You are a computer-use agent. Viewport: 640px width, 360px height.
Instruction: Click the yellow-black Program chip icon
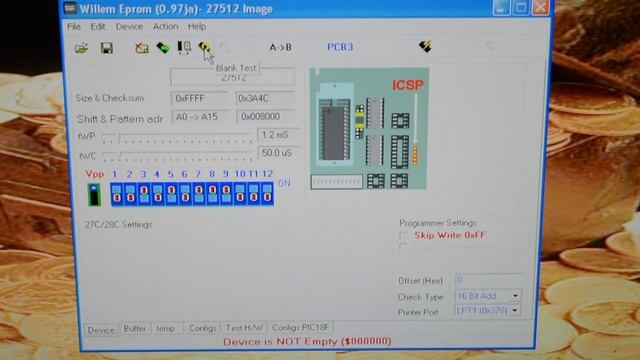[425, 46]
